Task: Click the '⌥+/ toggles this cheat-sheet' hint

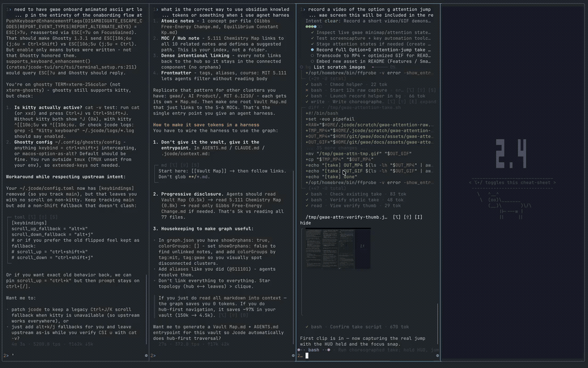Action: click(x=512, y=183)
